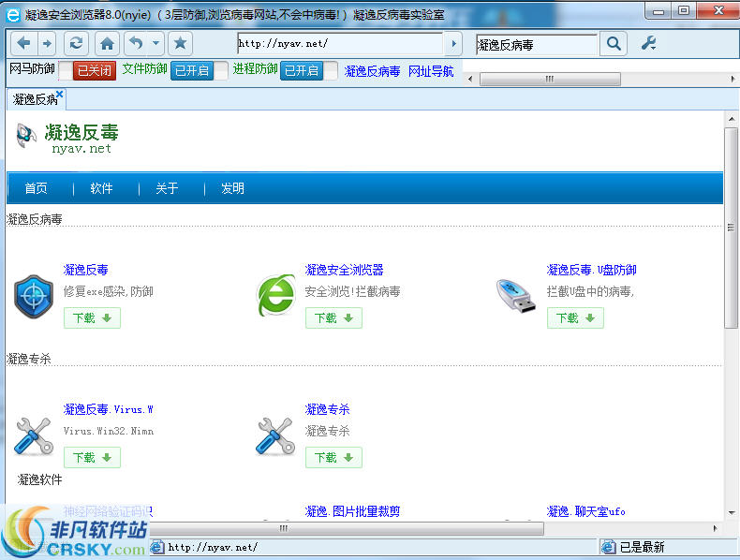The image size is (740, 560).
Task: Click the 凝逸软件 section heading text
Action: coord(39,479)
